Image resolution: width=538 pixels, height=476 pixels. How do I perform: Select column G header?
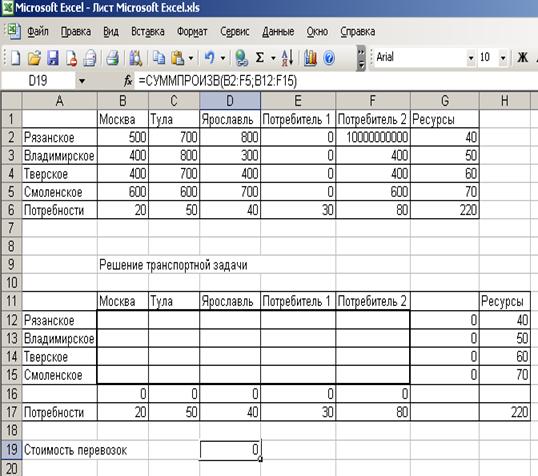coord(445,101)
